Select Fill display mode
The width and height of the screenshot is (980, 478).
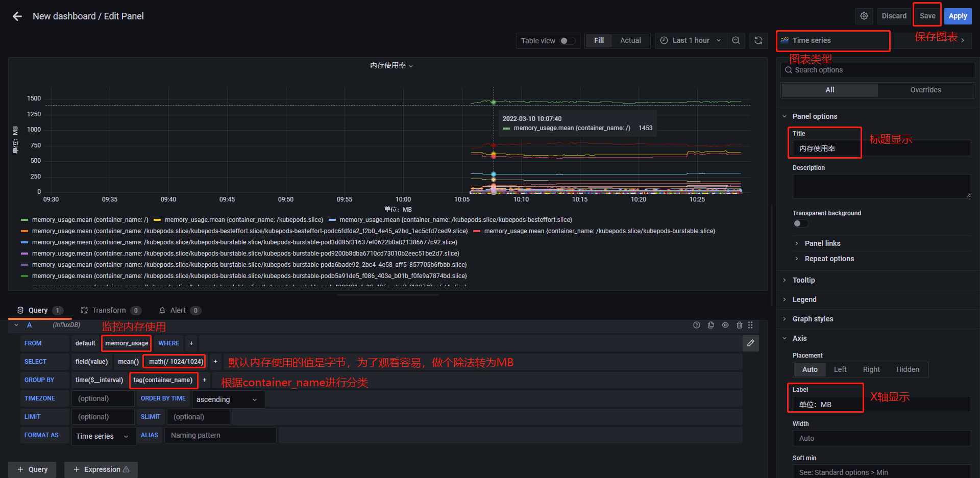point(599,40)
